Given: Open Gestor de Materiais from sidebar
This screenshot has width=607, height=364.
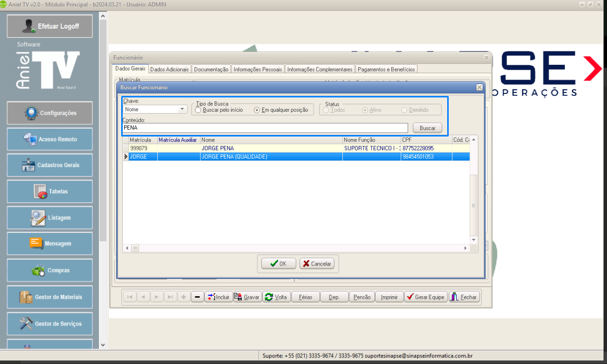Looking at the screenshot, I should click(x=49, y=297).
